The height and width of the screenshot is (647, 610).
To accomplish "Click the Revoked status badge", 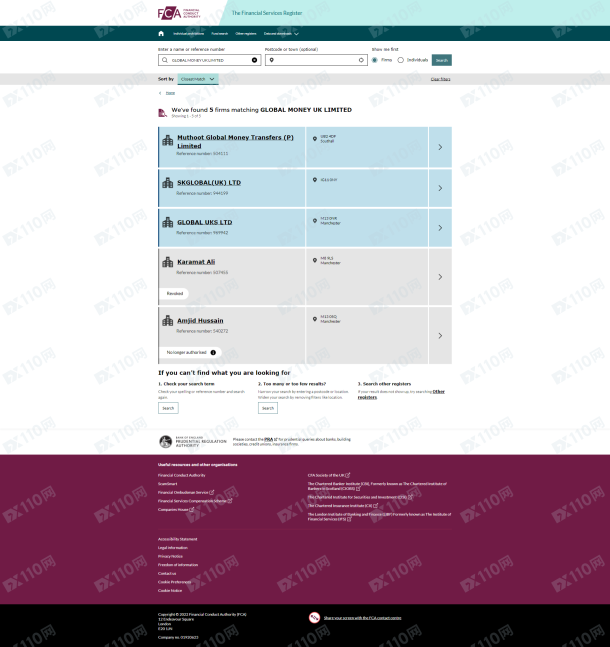I will [x=175, y=293].
